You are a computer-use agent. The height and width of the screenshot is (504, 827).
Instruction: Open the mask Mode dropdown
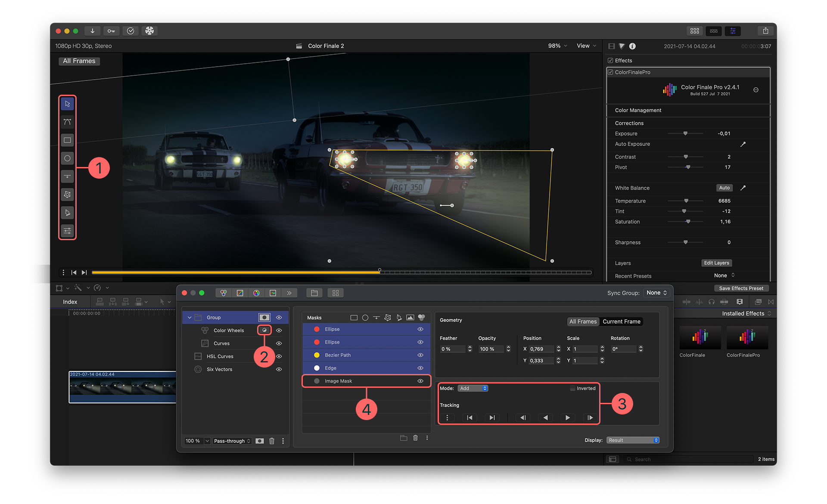(x=473, y=388)
